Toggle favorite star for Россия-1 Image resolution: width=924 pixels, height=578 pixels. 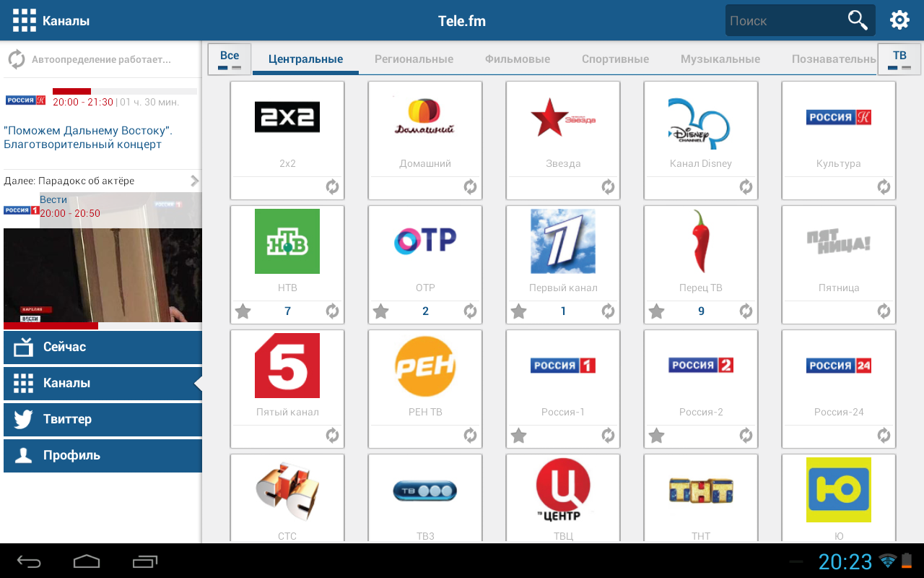pyautogui.click(x=518, y=436)
